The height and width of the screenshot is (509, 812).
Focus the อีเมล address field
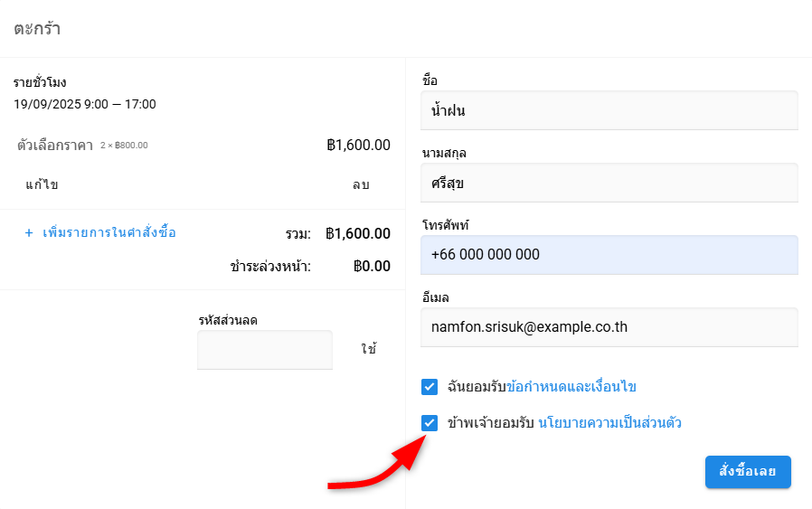tap(609, 327)
